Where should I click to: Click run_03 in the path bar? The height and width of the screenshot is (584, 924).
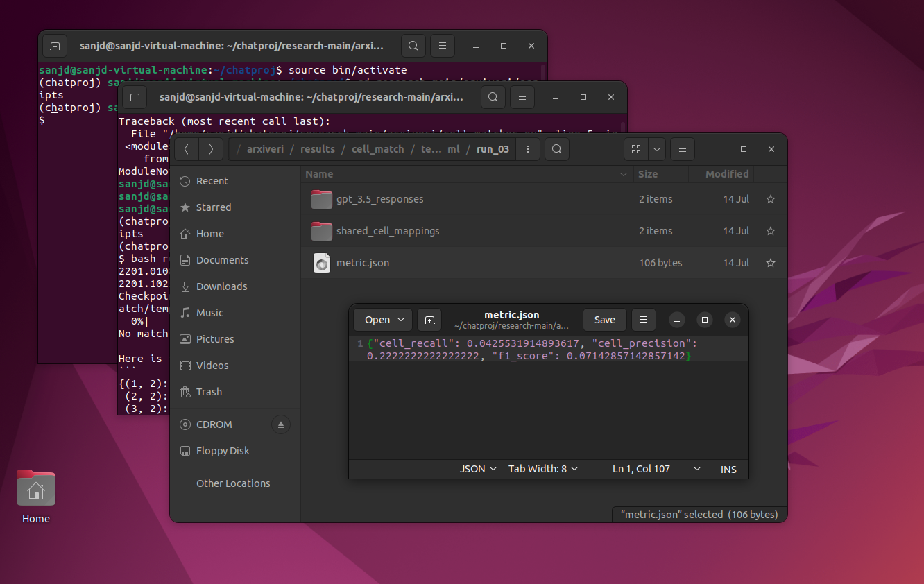pos(493,149)
